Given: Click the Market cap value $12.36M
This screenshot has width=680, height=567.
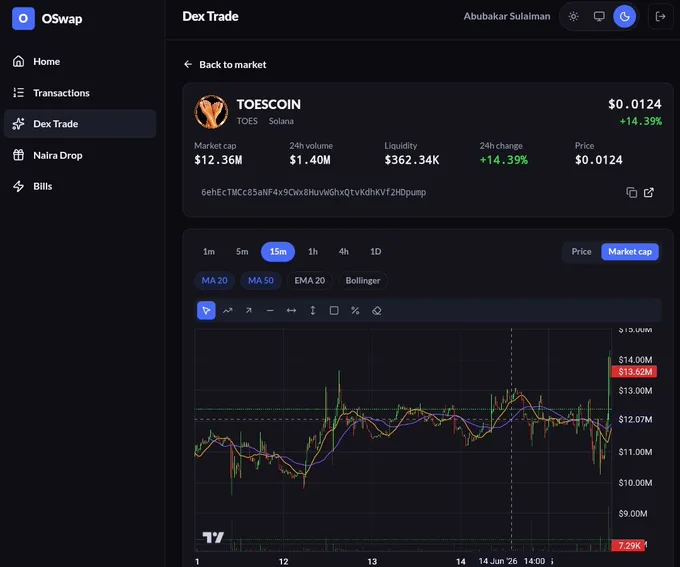Looking at the screenshot, I should click(218, 160).
